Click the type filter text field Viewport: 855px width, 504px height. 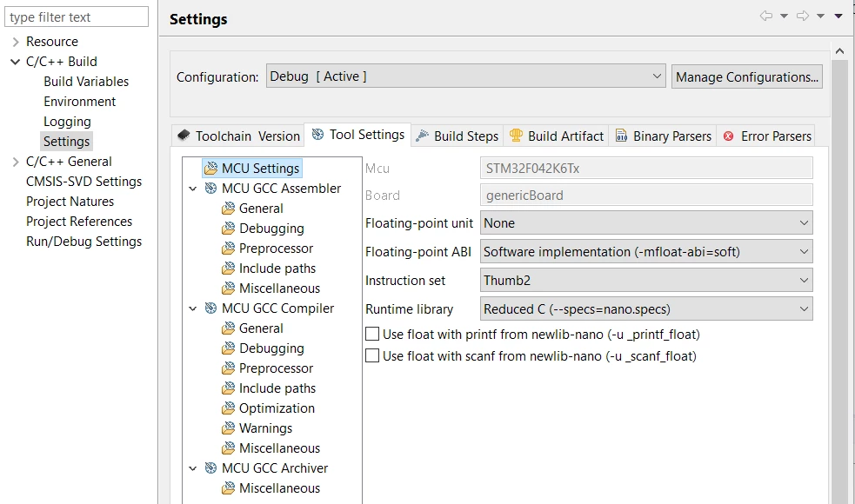pyautogui.click(x=77, y=17)
